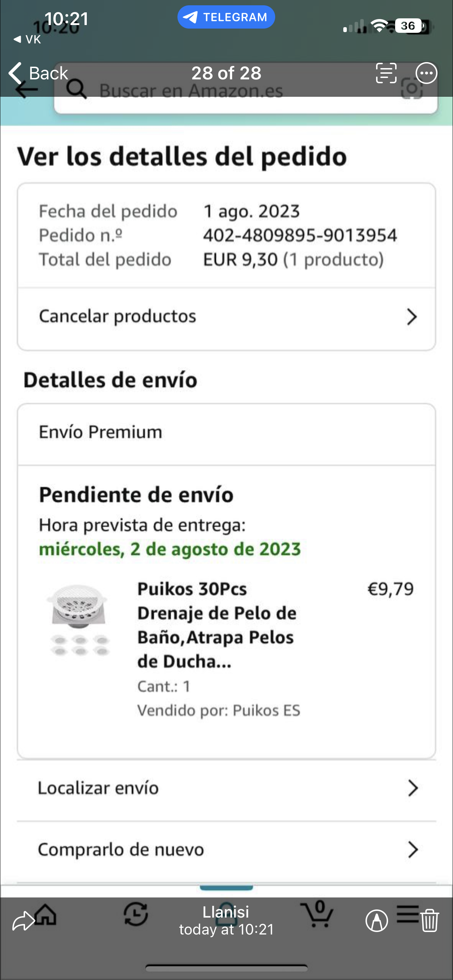Tap the share arrow icon
The image size is (453, 980).
23,921
